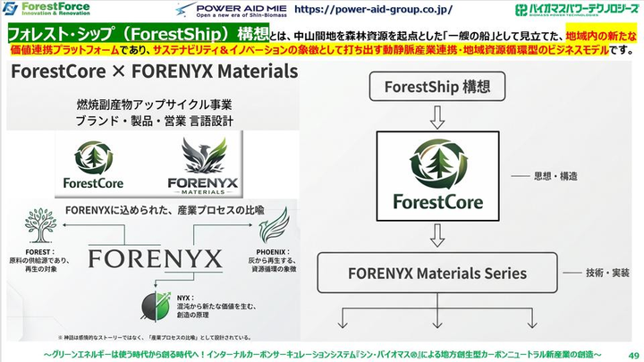Click the FORENYX Materials phoenix logo

coord(203,166)
